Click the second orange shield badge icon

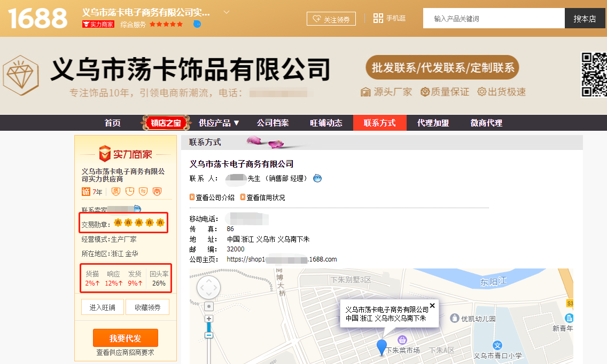click(x=130, y=192)
